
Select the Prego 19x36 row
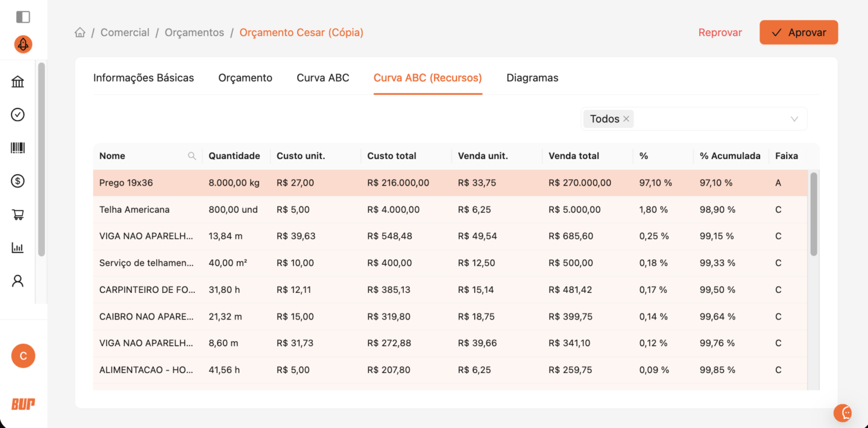point(450,183)
